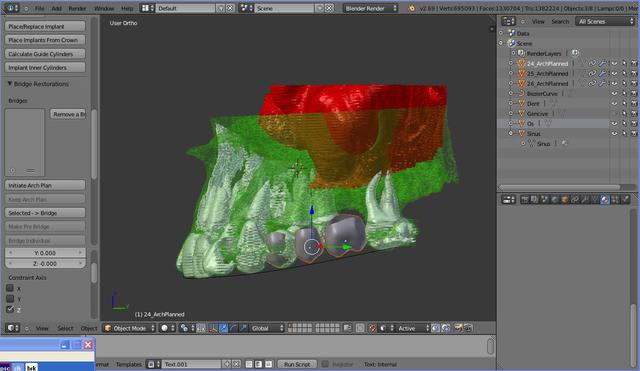Hide the Sinus object with eye icon

click(614, 133)
